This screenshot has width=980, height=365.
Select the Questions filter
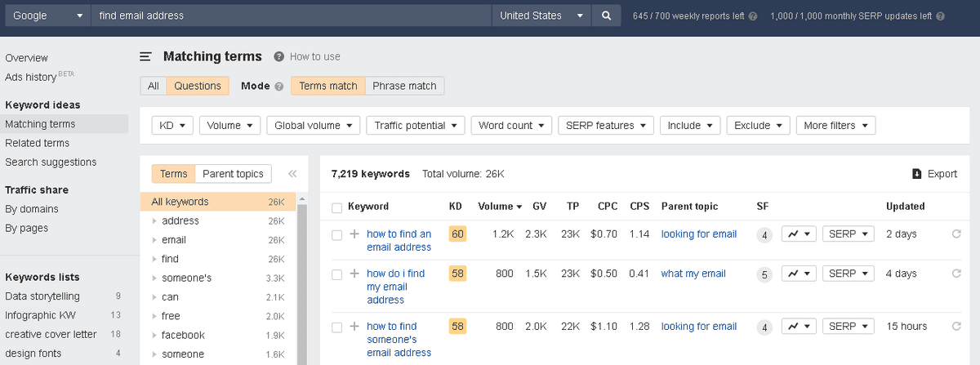(198, 86)
